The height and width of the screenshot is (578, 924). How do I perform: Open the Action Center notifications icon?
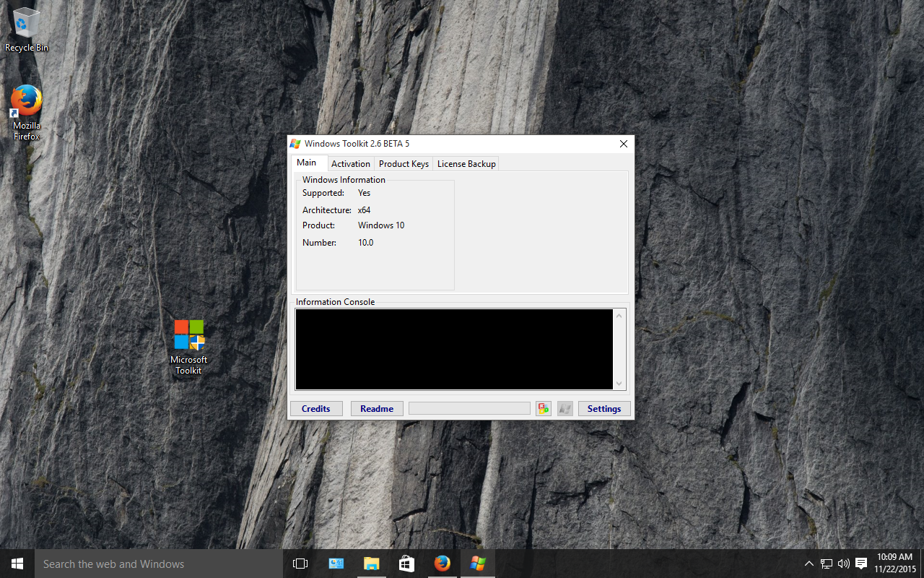click(x=861, y=564)
